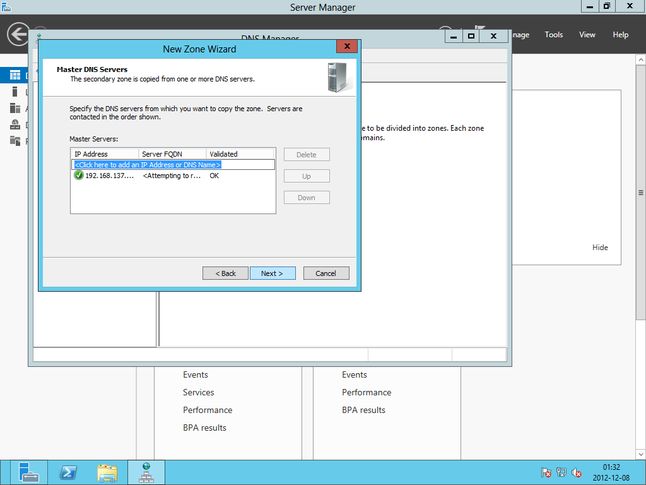Open Performance in the left role tile

[x=207, y=410]
